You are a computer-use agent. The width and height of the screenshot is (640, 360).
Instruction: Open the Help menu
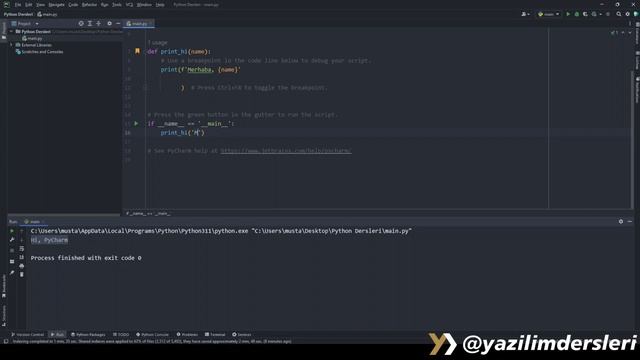coord(160,4)
